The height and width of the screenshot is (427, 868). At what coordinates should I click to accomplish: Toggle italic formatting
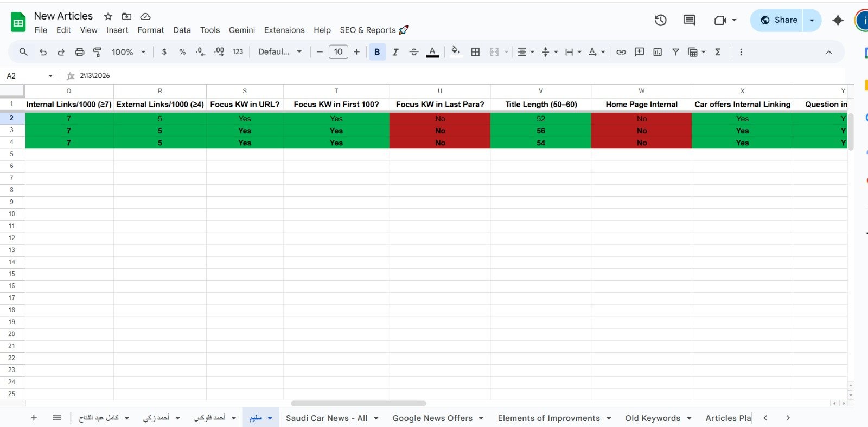pyautogui.click(x=395, y=52)
